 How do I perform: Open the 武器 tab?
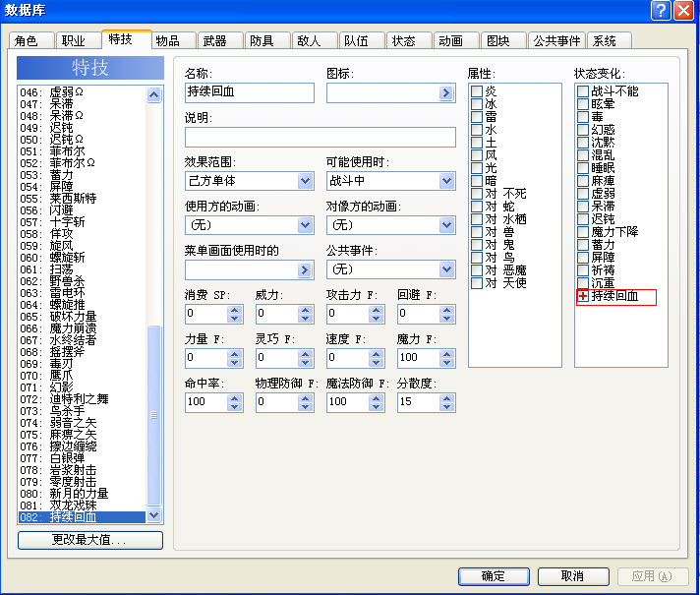coord(220,40)
